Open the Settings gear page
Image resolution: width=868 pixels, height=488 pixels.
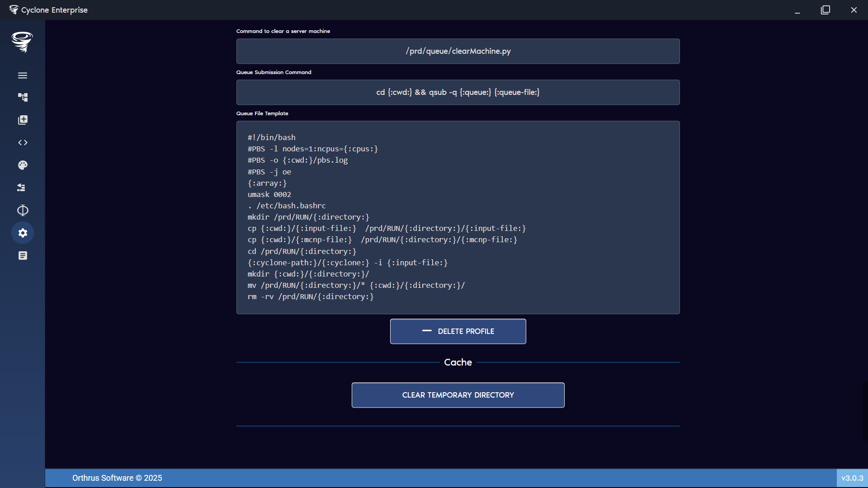23,233
